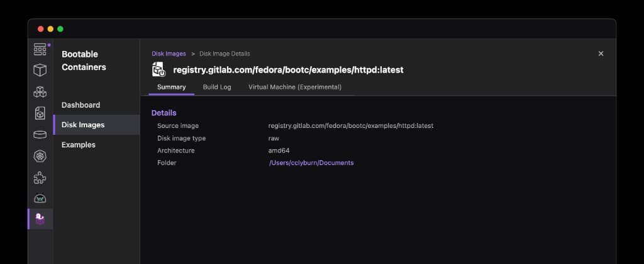Click the red close window button
Image resolution: width=644 pixels, height=264 pixels.
[x=41, y=29]
